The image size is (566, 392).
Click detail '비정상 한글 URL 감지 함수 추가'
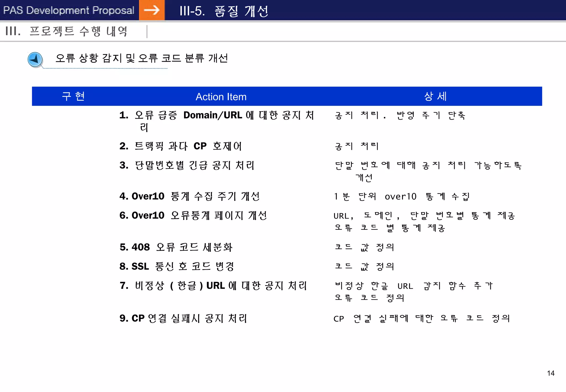pos(414,286)
